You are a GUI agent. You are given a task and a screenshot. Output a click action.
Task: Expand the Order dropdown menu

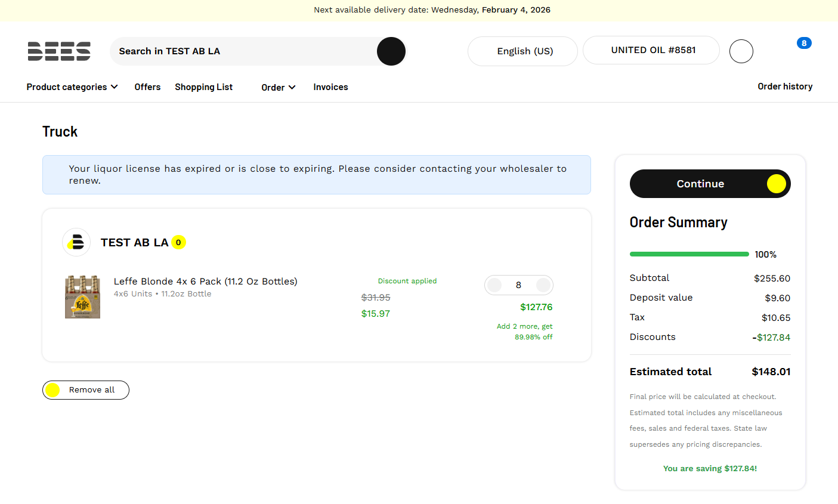point(279,88)
